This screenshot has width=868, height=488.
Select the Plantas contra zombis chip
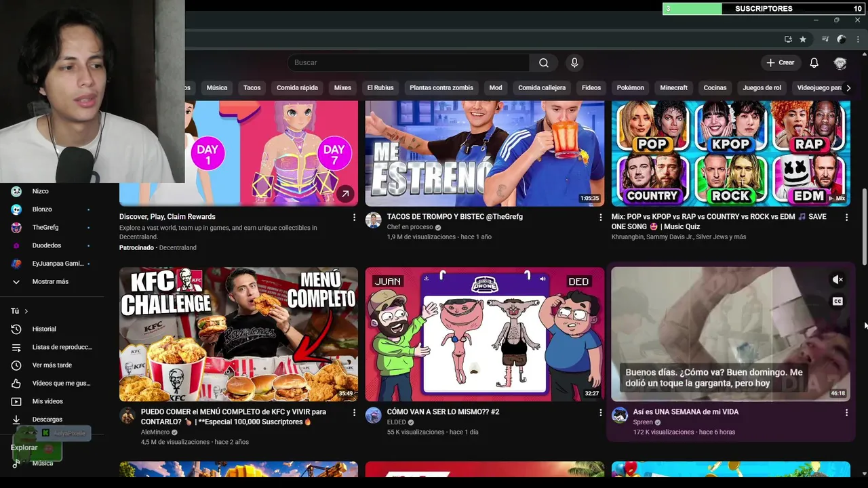[x=441, y=88]
